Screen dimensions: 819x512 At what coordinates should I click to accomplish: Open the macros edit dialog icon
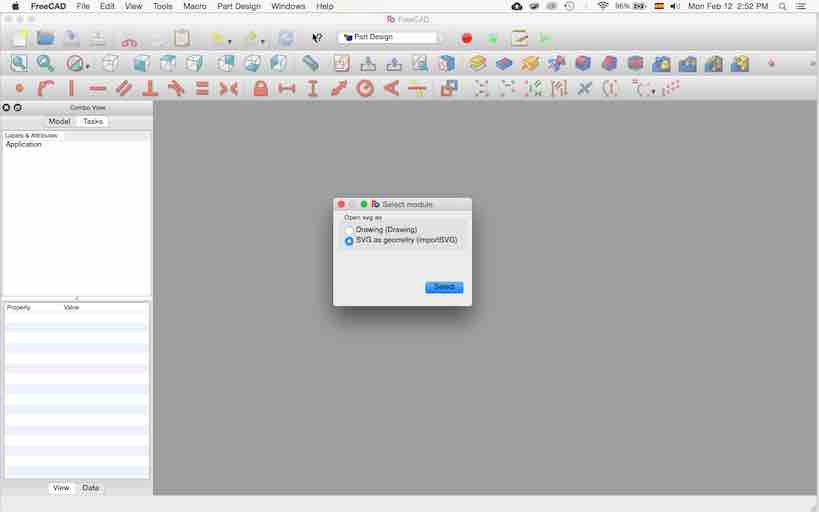point(519,38)
